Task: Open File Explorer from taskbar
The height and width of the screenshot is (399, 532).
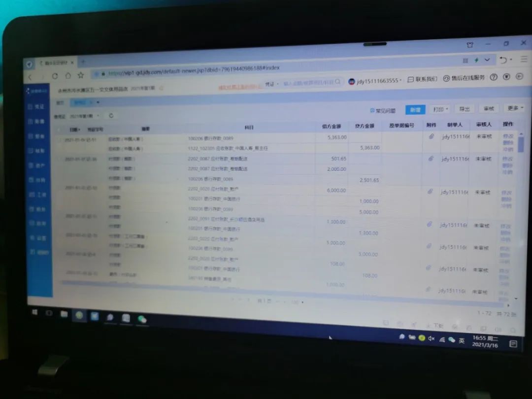Action: [x=64, y=314]
